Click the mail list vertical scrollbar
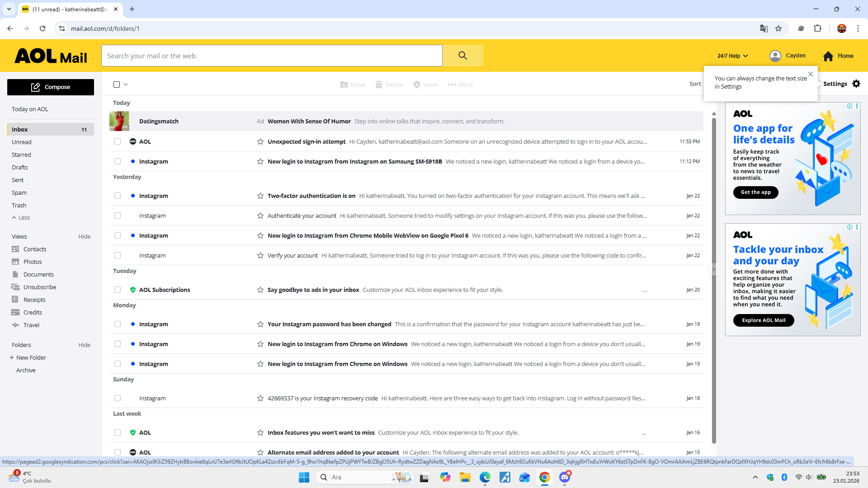 (714, 280)
